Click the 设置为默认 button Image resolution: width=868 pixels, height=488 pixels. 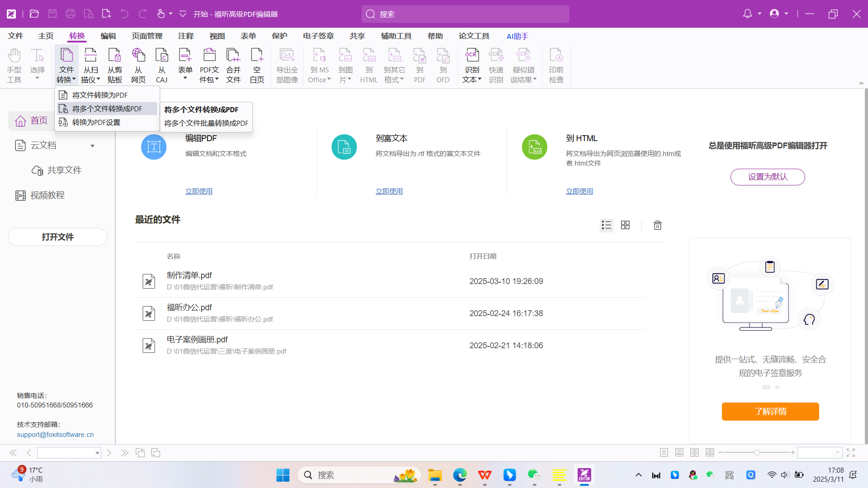click(x=768, y=177)
